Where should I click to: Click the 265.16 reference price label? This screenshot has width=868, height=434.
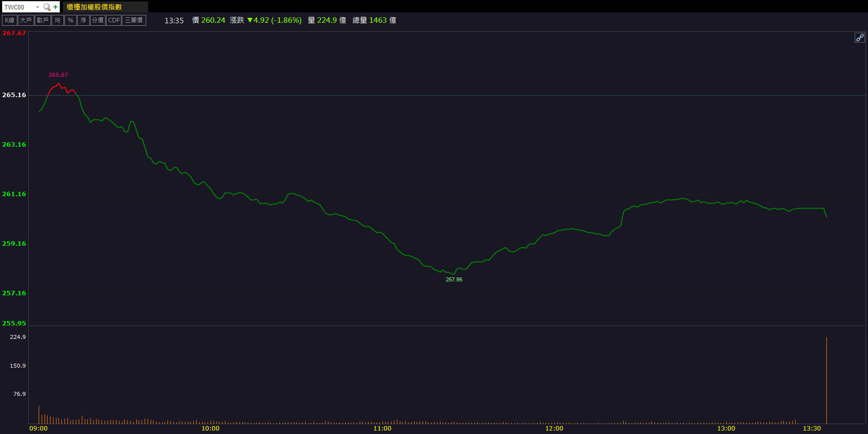[x=14, y=95]
